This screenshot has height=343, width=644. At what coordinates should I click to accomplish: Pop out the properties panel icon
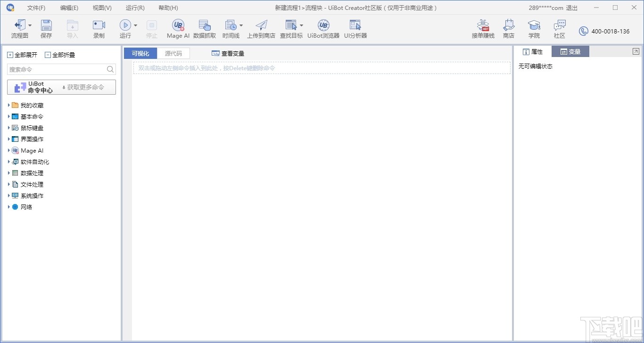coord(636,51)
